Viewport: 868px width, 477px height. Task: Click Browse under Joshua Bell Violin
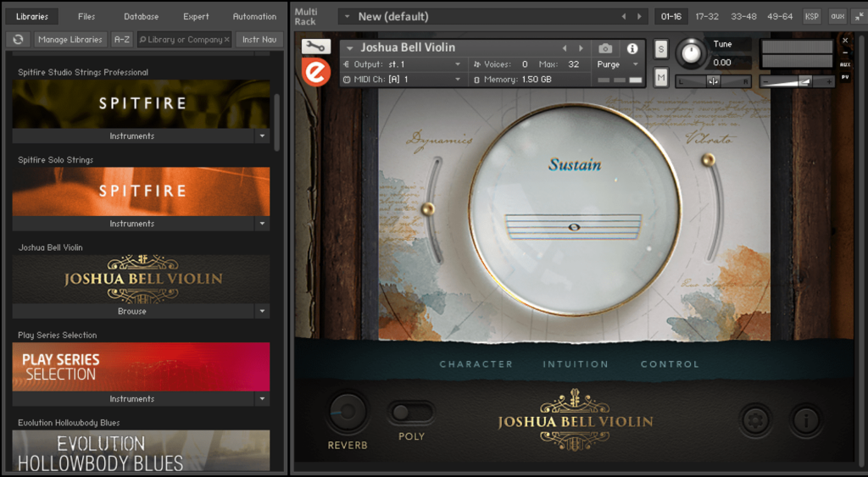click(133, 312)
